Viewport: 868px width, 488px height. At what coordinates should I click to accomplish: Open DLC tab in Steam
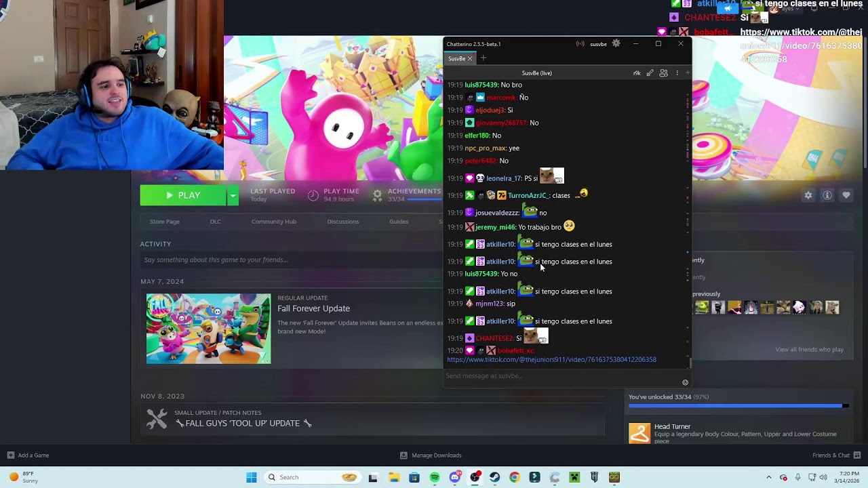point(216,222)
